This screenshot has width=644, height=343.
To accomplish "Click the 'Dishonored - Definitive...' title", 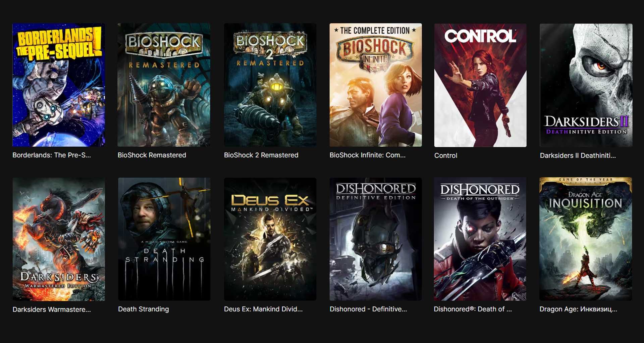I will (368, 309).
